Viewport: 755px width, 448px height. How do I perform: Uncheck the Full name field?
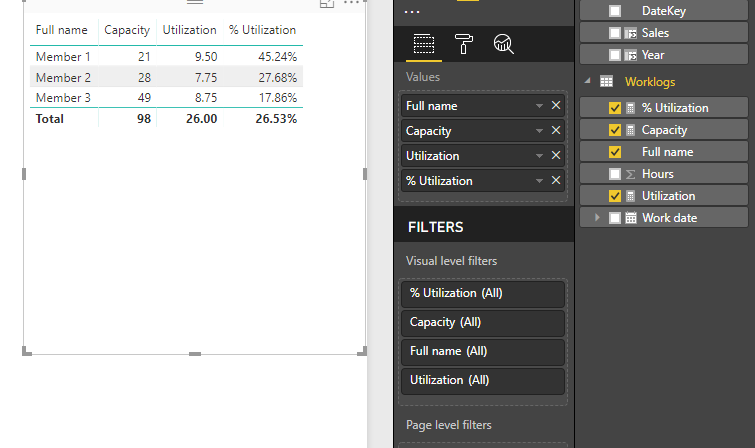click(x=615, y=152)
